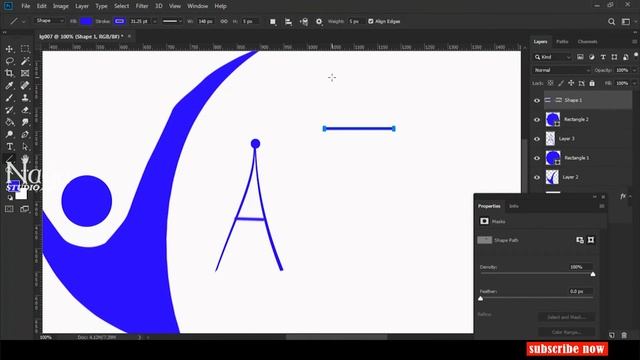This screenshot has width=640, height=360.
Task: Select the Lasso tool
Action: coord(9,61)
